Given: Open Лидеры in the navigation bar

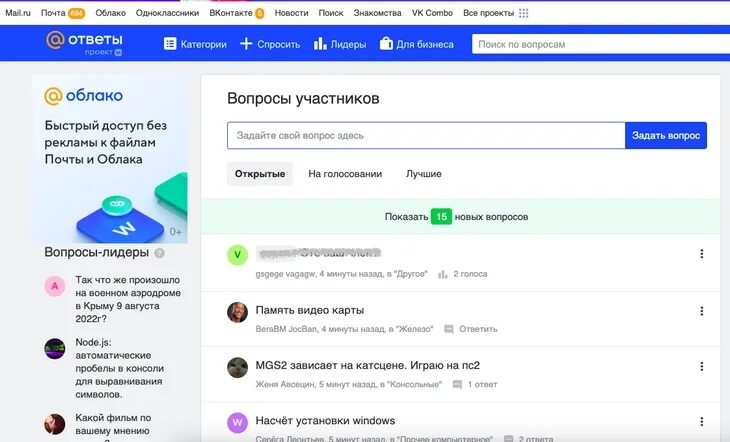Looking at the screenshot, I should tap(348, 44).
